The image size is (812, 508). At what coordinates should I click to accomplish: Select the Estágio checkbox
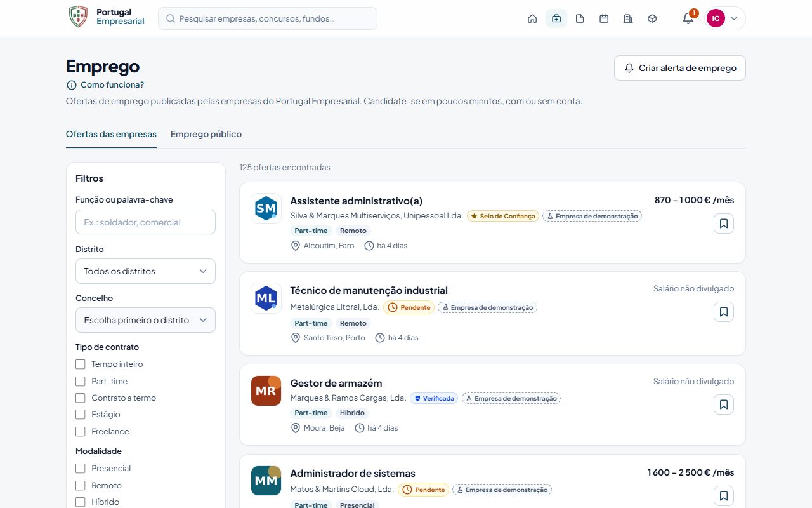[x=81, y=415]
